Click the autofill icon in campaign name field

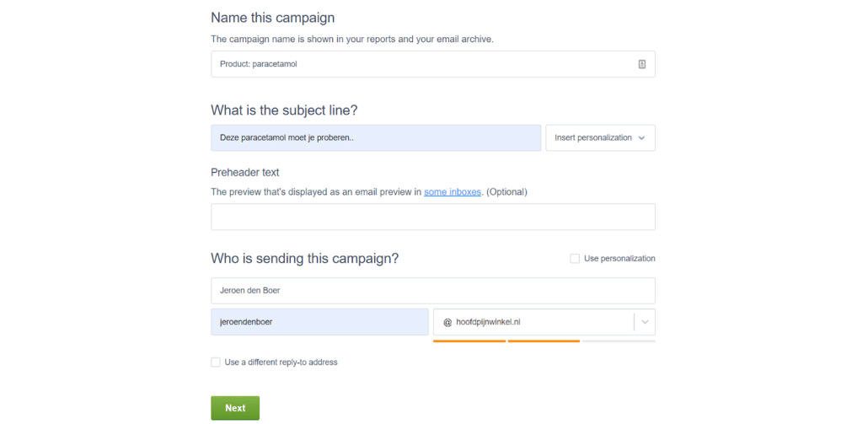(x=641, y=64)
